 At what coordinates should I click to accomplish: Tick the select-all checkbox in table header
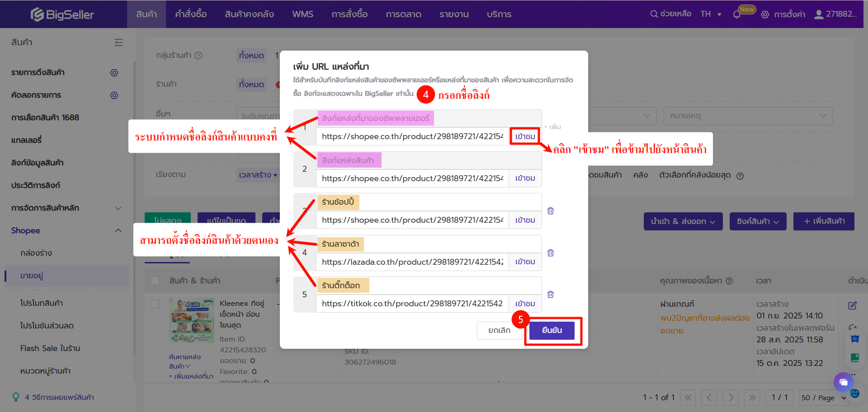coord(155,281)
